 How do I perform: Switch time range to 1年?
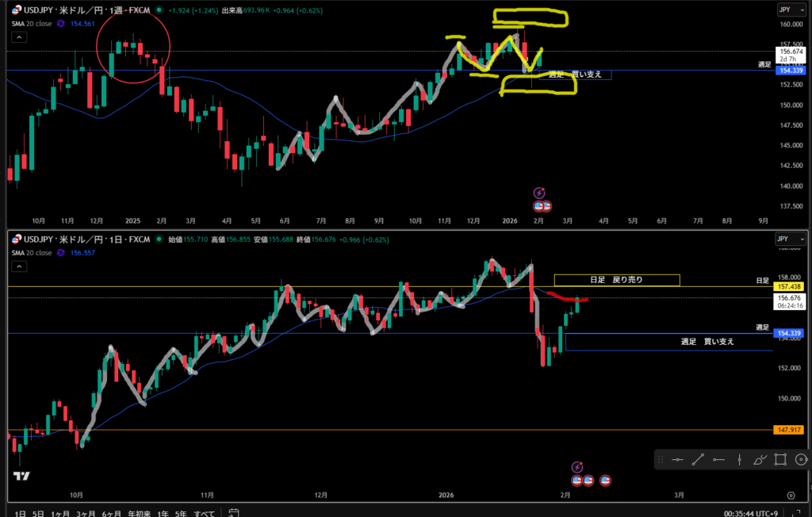click(163, 513)
